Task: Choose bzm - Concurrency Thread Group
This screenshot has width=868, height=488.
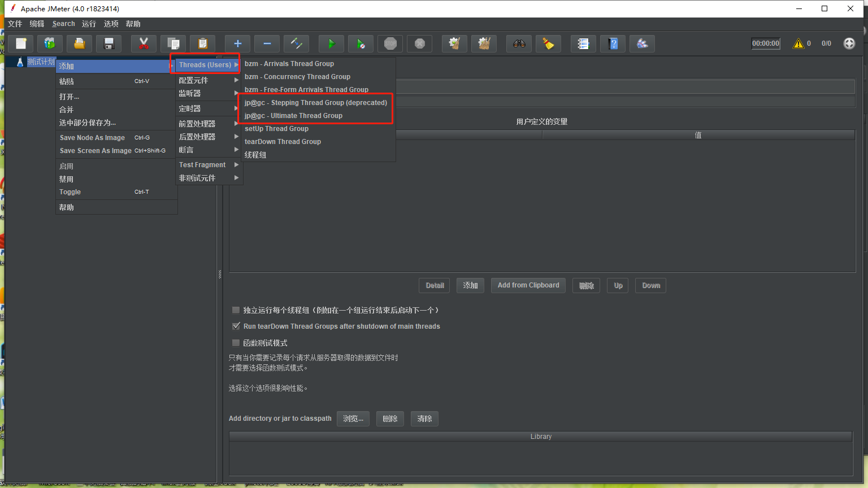Action: (319, 77)
